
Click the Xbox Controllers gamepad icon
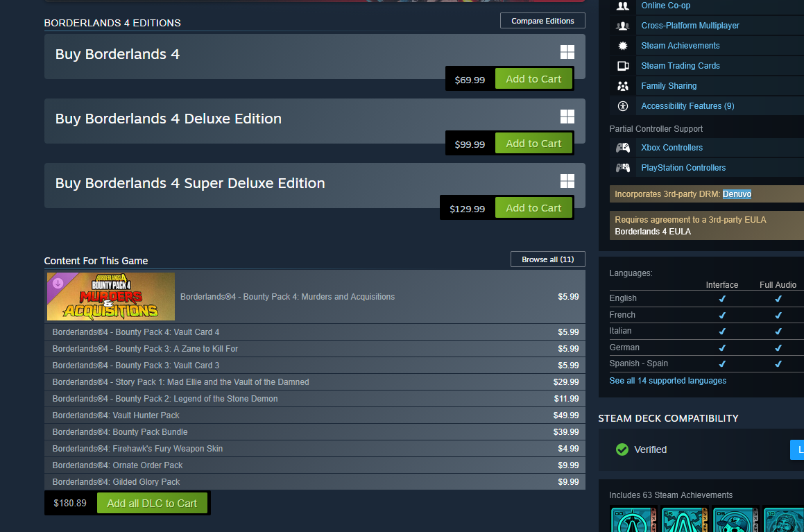coord(622,148)
